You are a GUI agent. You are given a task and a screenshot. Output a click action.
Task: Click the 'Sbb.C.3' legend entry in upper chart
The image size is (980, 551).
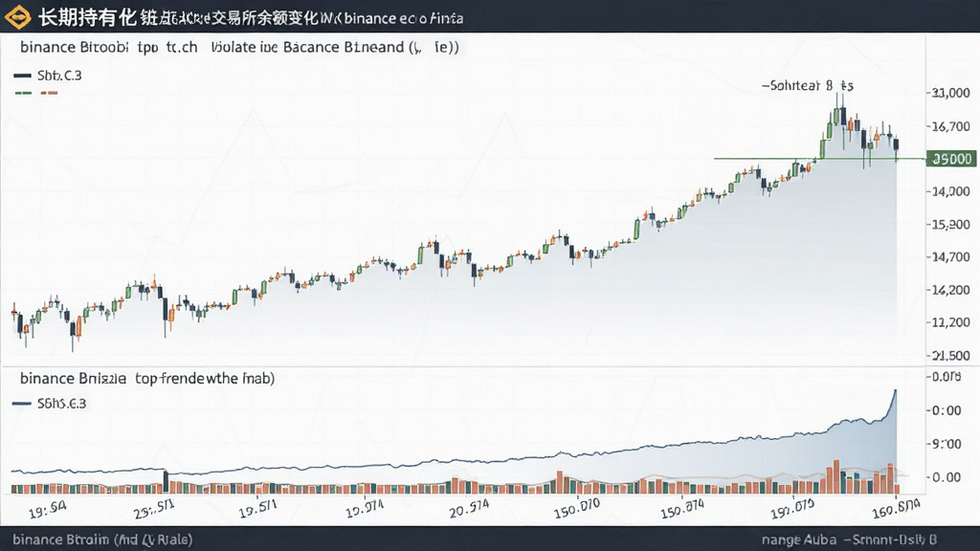[48, 76]
